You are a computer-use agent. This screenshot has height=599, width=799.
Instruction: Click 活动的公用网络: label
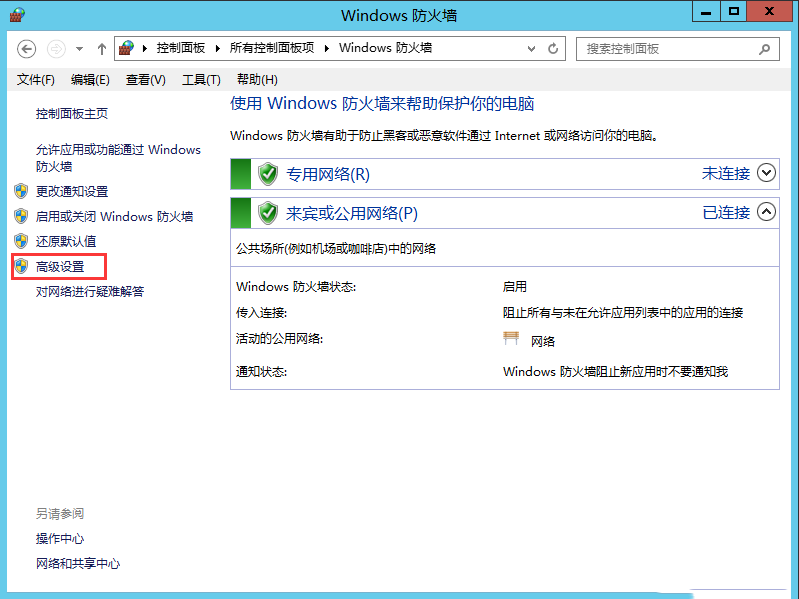coord(279,339)
